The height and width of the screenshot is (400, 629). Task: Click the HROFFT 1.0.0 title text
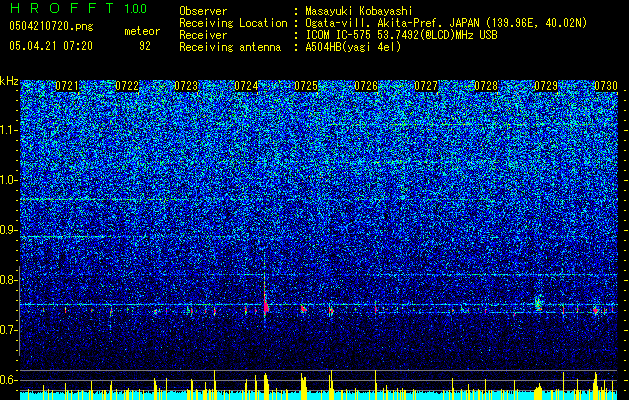click(79, 8)
